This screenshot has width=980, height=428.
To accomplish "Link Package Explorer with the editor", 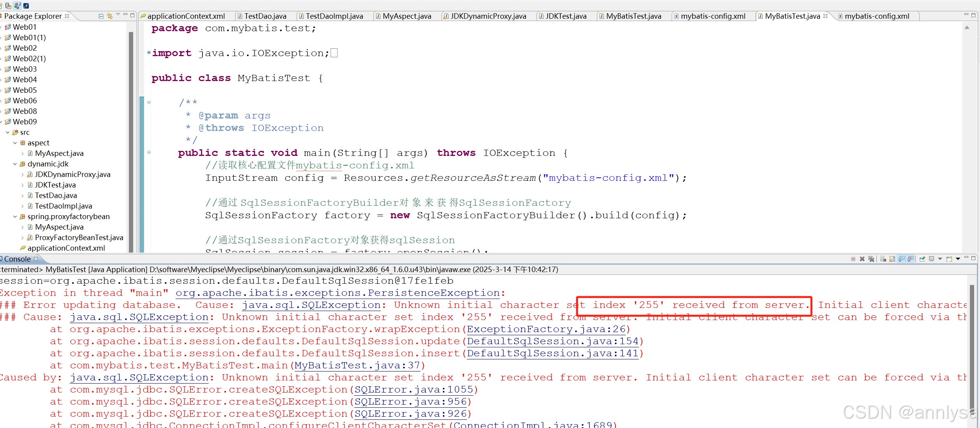I will click(x=109, y=16).
